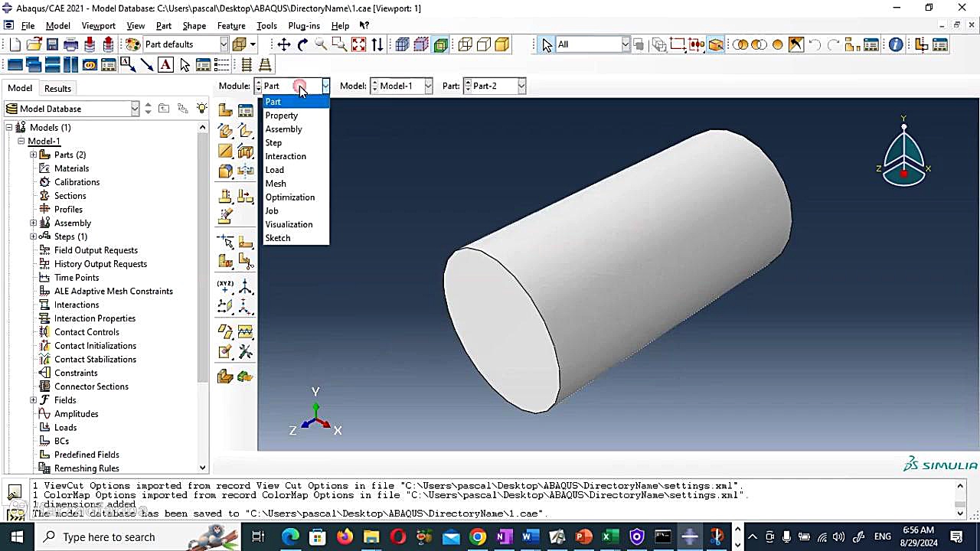Click the Color Code palette icon
The width and height of the screenshot is (980, 551).
(133, 45)
